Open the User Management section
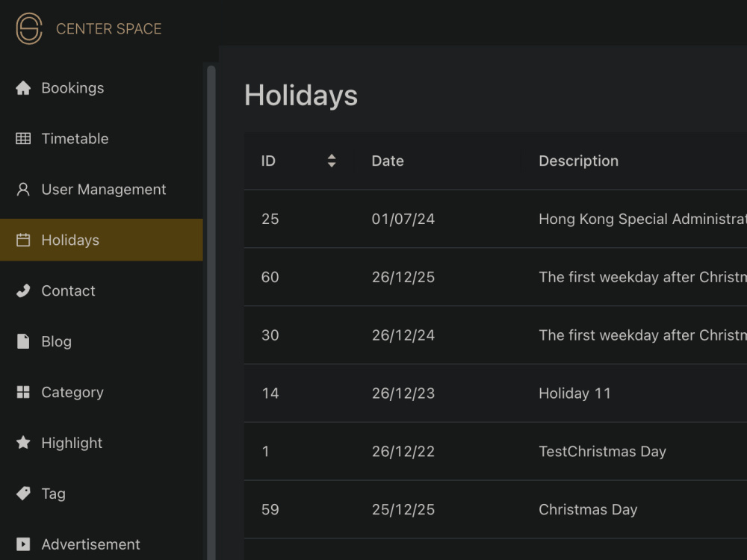This screenshot has height=560, width=747. tap(102, 190)
